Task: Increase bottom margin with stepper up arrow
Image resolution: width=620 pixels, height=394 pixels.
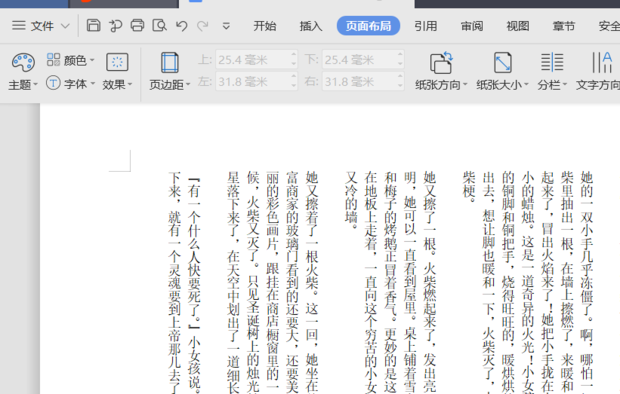Action: tap(401, 55)
